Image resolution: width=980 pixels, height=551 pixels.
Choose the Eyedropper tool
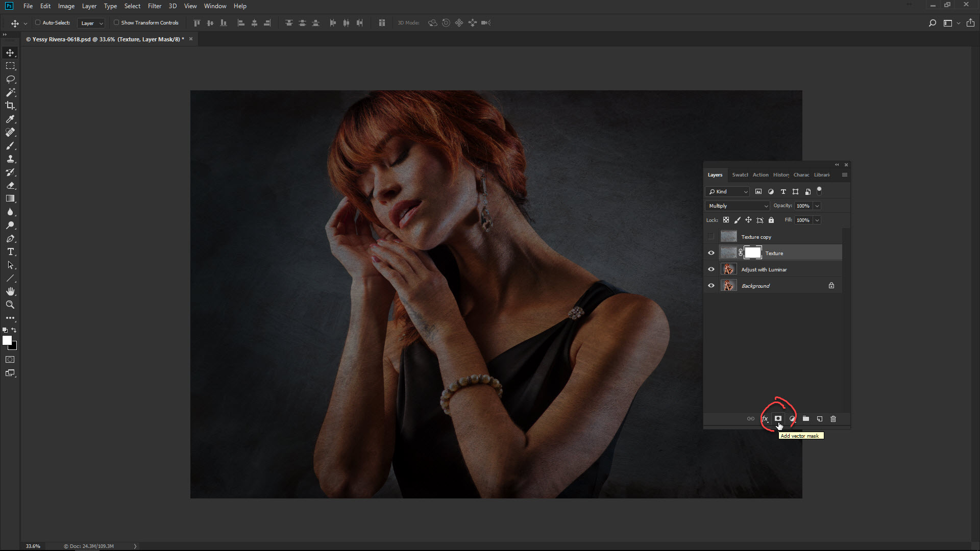10,119
